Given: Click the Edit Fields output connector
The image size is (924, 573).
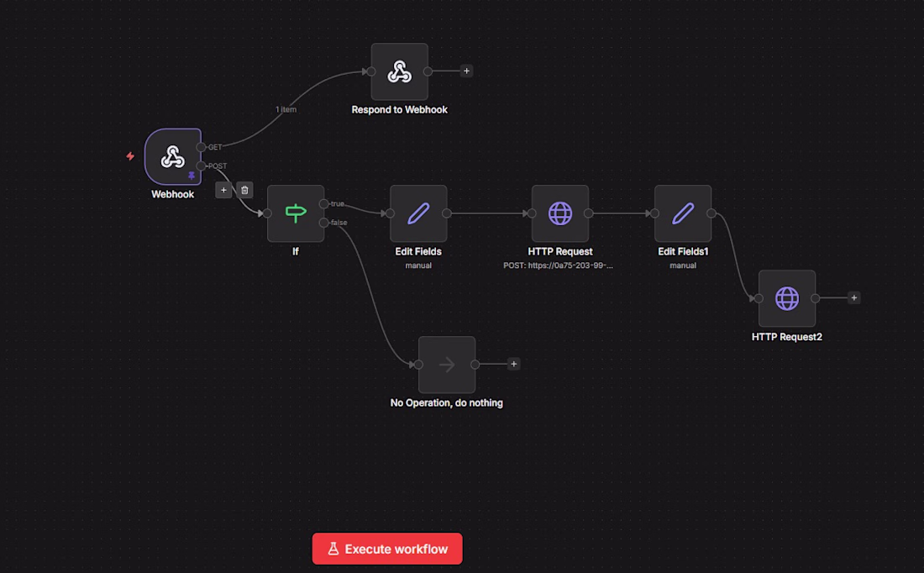Looking at the screenshot, I should [447, 213].
